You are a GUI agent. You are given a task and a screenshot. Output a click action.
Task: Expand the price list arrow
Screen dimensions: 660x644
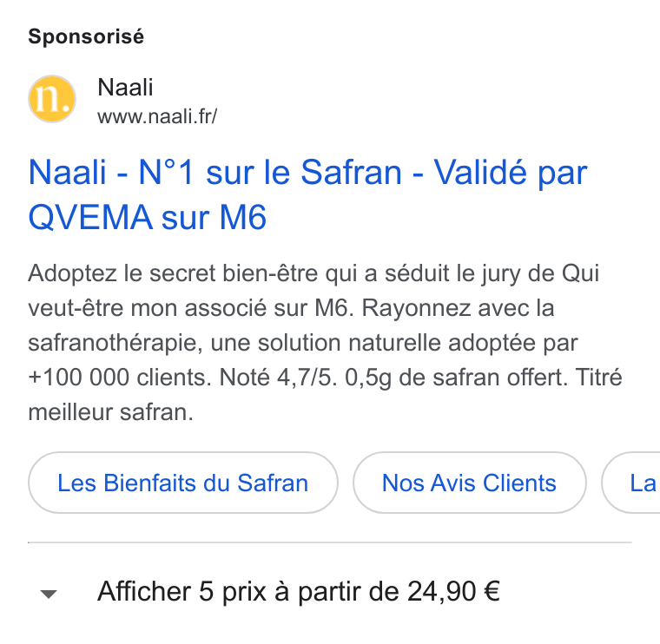click(x=49, y=594)
